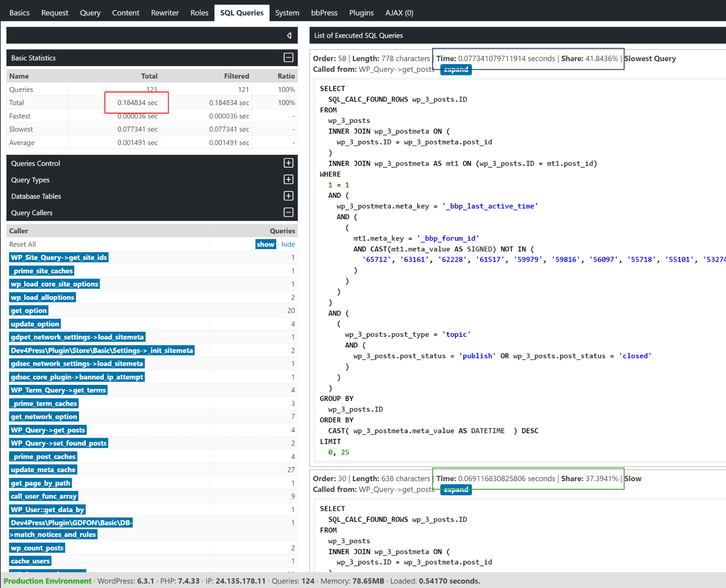726x588 pixels.
Task: Toggle the wp_count_posts caller filter
Action: tap(37, 548)
